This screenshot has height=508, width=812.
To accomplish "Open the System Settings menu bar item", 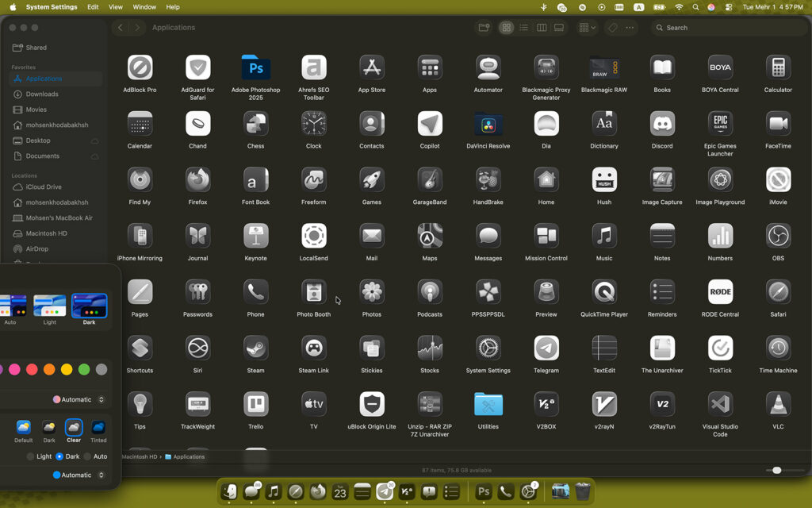I will click(52, 7).
